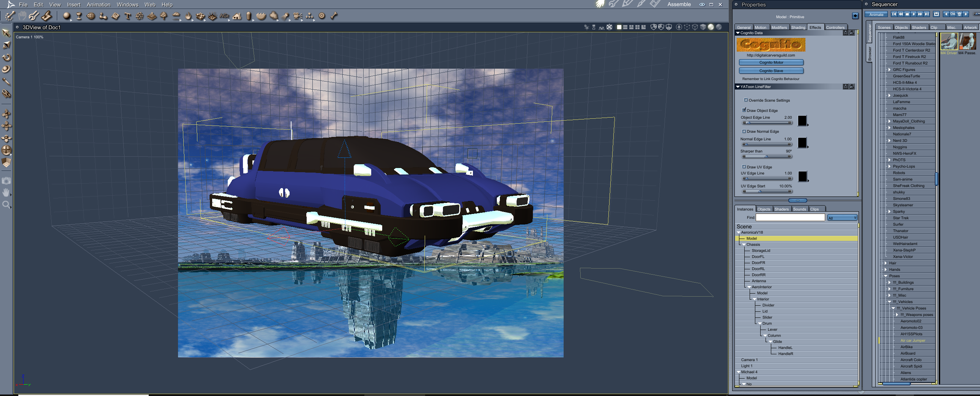Select the zoom magnifier tool
The width and height of the screenshot is (980, 396).
[6, 205]
